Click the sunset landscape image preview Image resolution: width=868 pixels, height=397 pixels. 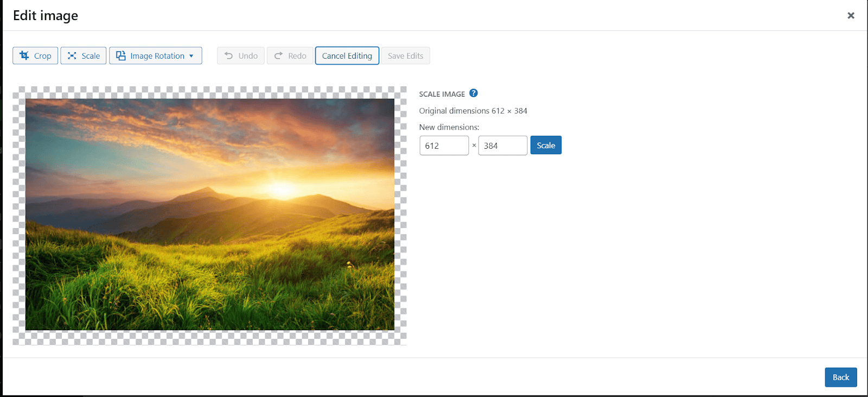[x=210, y=215]
